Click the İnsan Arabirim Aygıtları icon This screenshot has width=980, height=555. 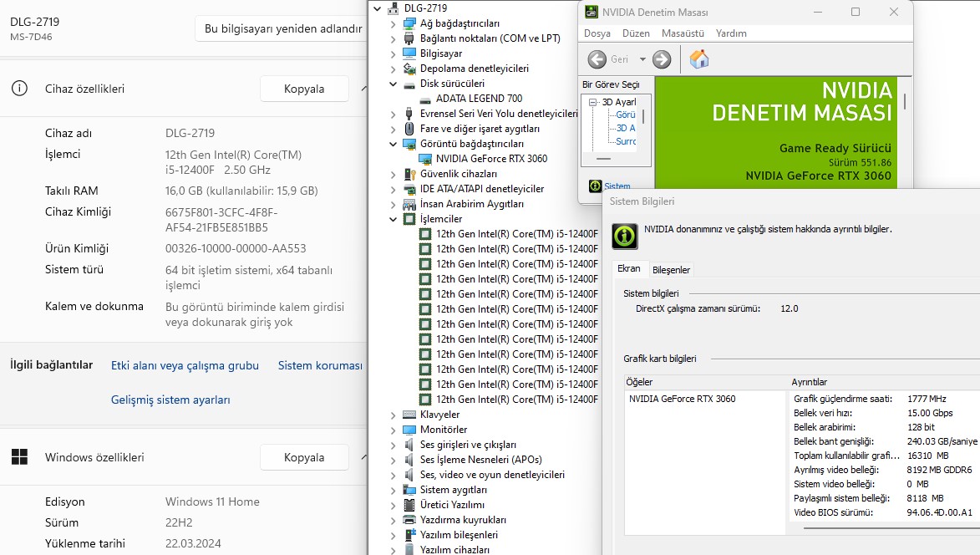click(409, 204)
